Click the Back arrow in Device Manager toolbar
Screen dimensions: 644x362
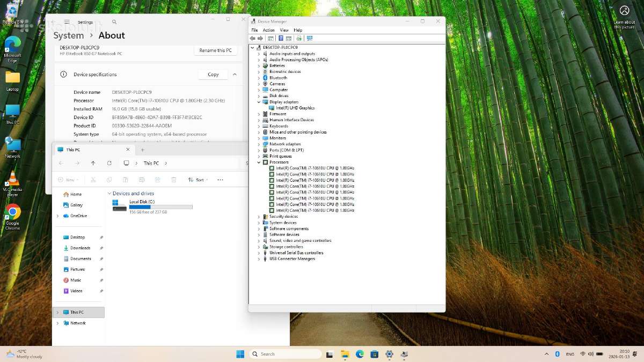tap(253, 38)
